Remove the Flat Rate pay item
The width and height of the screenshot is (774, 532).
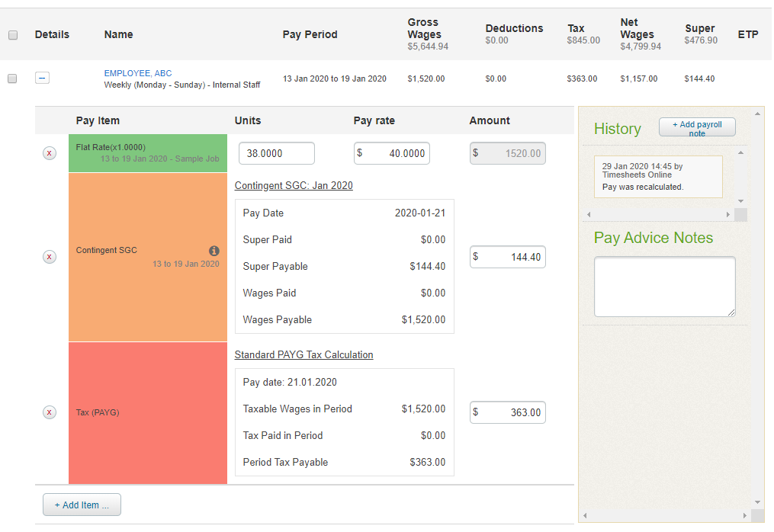[x=49, y=152]
